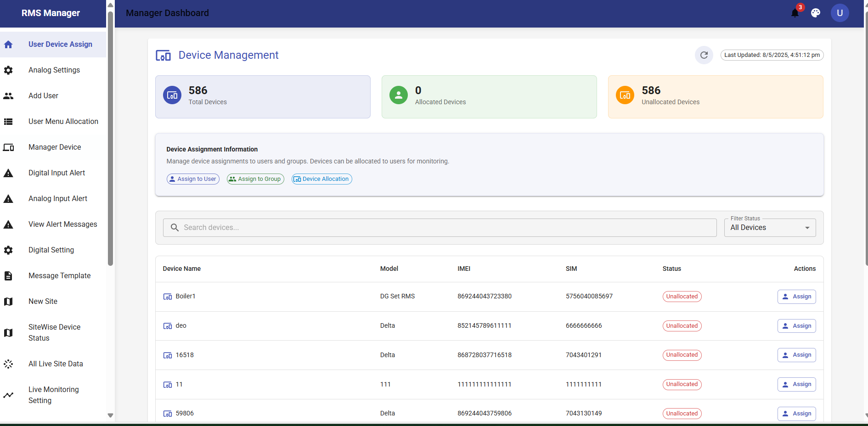Click SIM 6666666666 cell
The height and width of the screenshot is (426, 868).
coord(584,326)
